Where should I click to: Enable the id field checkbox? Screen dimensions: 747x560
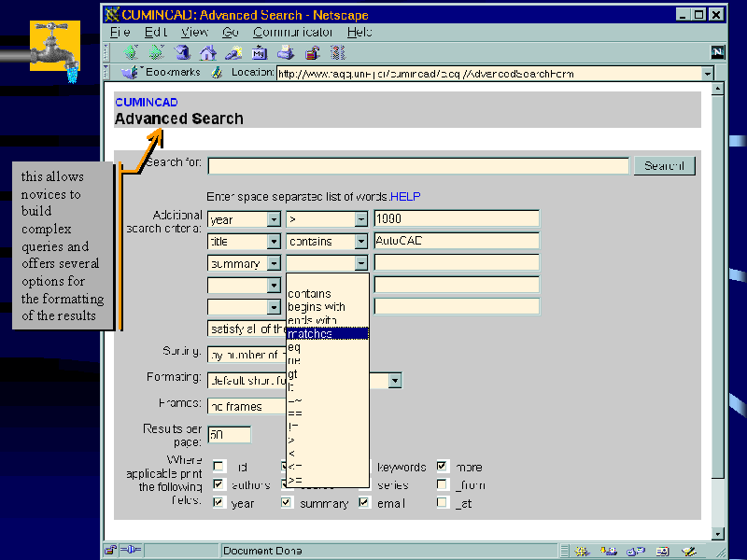218,467
